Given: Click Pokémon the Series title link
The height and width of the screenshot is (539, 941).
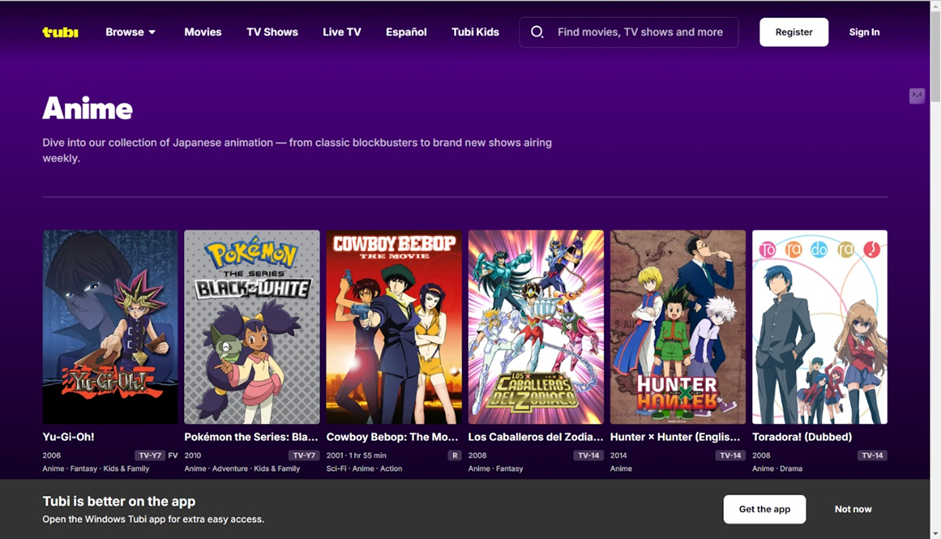Looking at the screenshot, I should 251,437.
